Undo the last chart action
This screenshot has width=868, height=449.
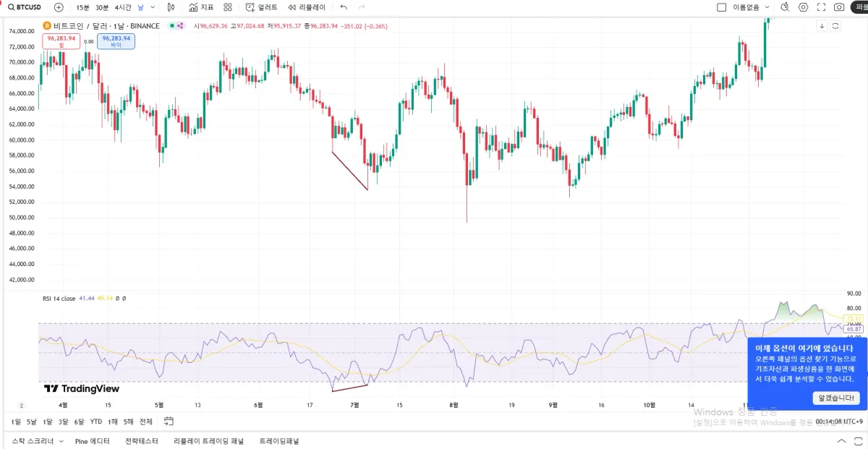344,7
